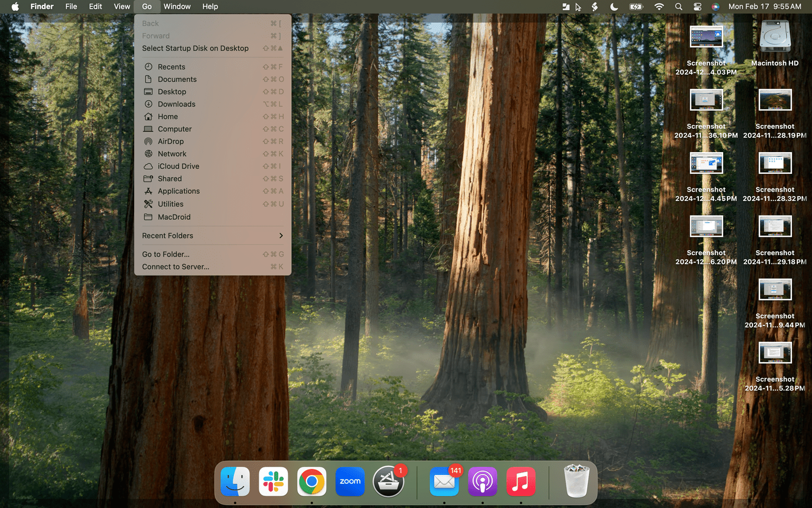Open Slack from the Dock
The height and width of the screenshot is (508, 812).
tap(273, 481)
